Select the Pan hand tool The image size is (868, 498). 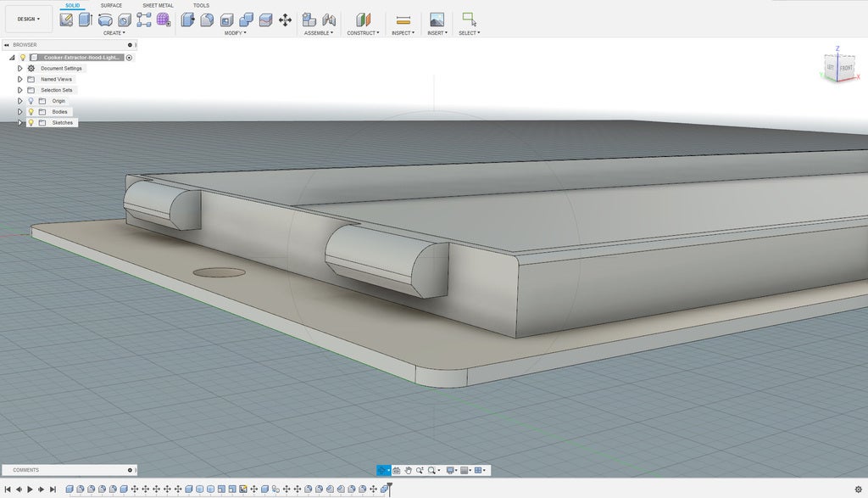[x=408, y=470]
